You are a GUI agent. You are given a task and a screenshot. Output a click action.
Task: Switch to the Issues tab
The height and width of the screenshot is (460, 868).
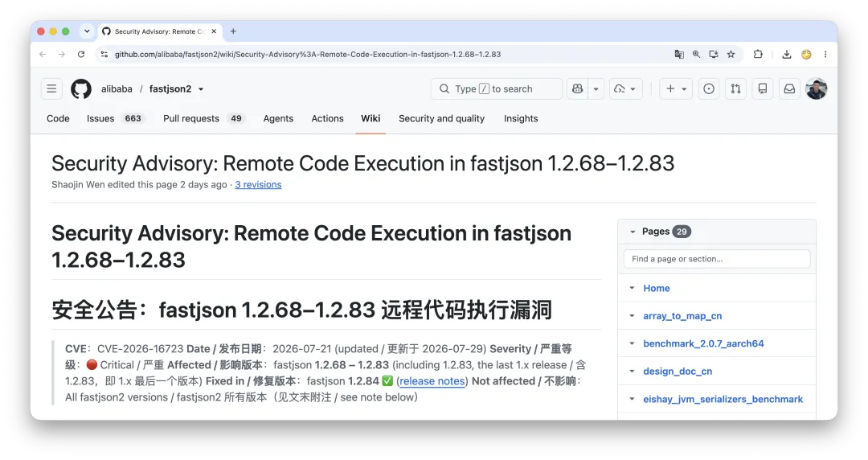(x=115, y=118)
